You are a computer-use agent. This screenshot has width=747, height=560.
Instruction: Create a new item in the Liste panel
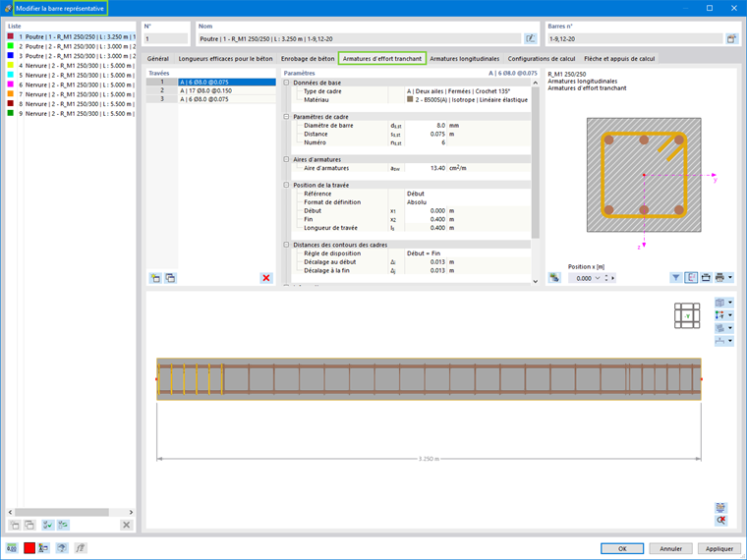tap(15, 525)
